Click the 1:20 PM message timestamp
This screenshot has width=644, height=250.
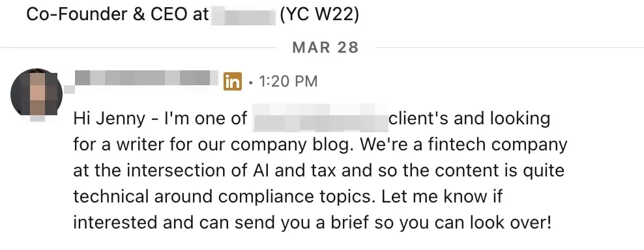288,81
